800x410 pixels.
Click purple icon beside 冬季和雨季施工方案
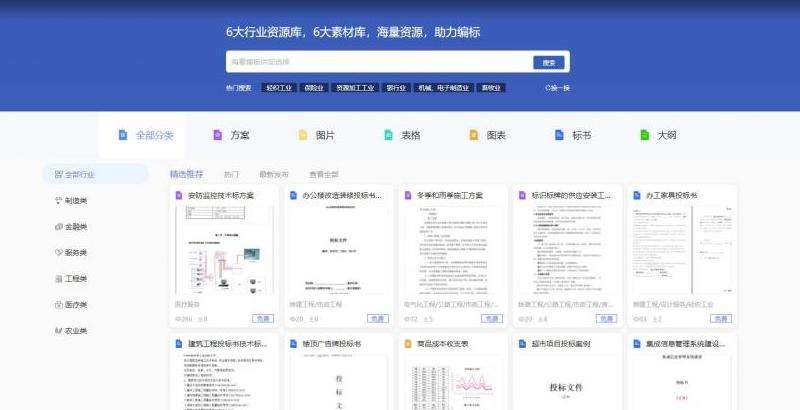(408, 195)
